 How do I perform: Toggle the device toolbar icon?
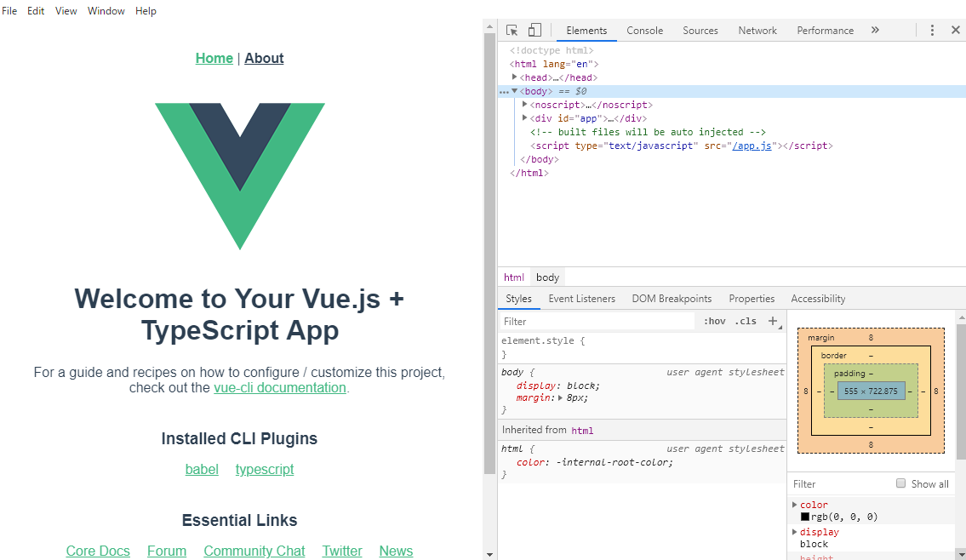[x=534, y=30]
